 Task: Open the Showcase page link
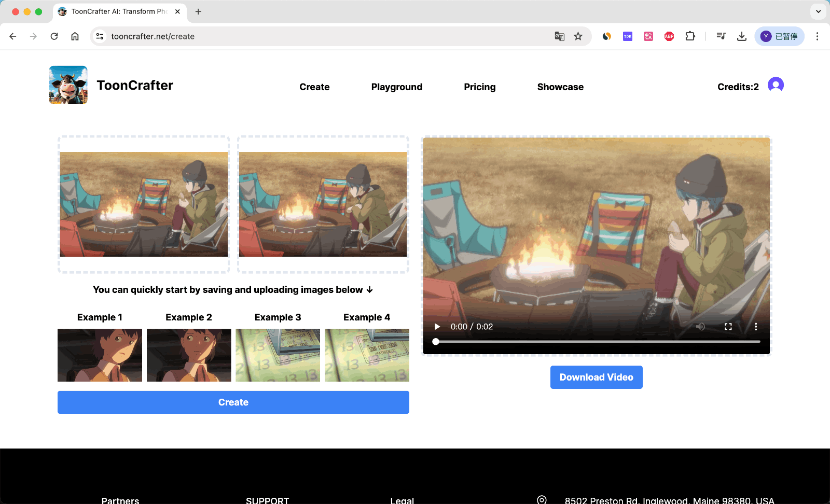coord(560,87)
